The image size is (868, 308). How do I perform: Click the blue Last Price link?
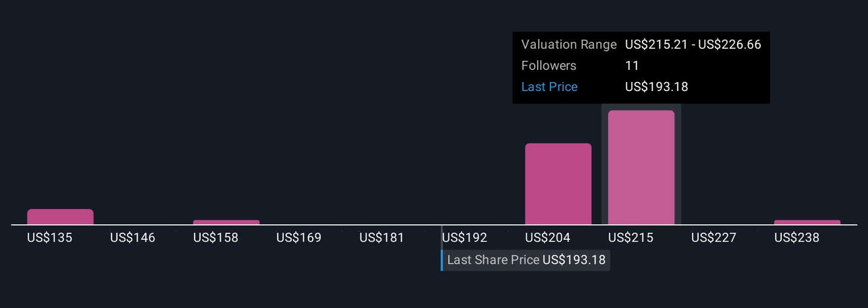549,87
